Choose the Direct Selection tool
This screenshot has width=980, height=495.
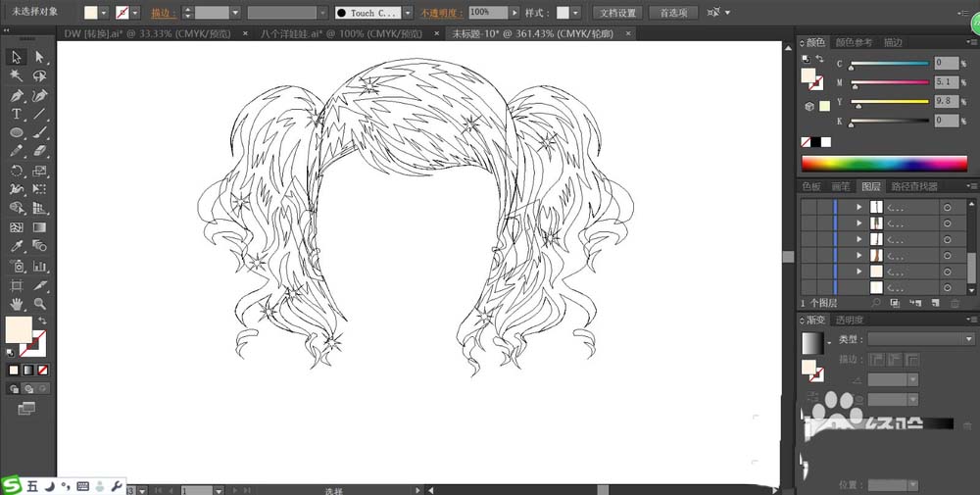point(40,58)
